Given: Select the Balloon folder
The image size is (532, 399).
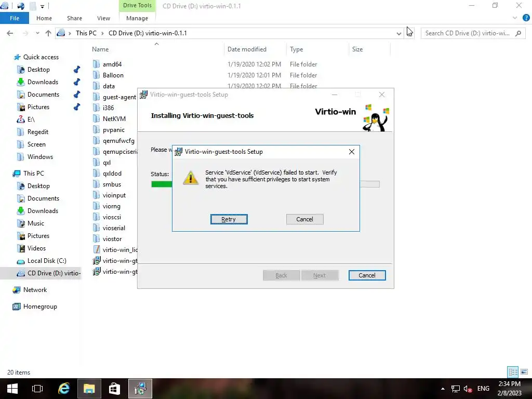Looking at the screenshot, I should click(113, 75).
